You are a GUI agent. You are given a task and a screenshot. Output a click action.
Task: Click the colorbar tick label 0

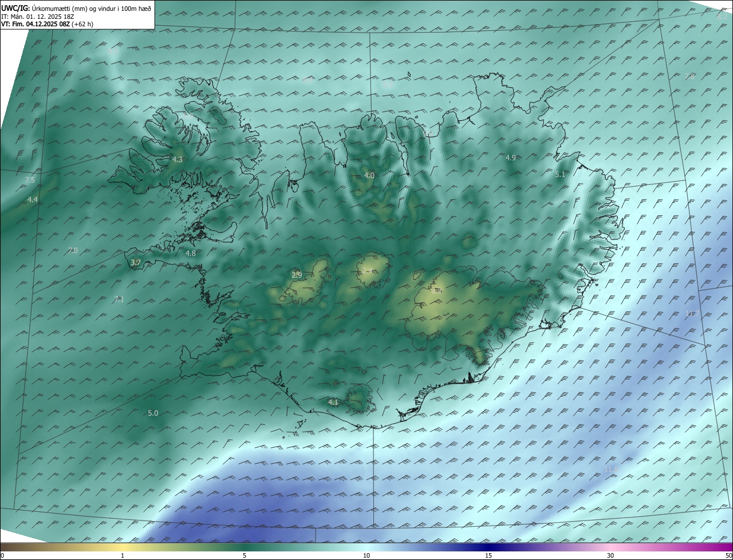[x=2, y=555]
